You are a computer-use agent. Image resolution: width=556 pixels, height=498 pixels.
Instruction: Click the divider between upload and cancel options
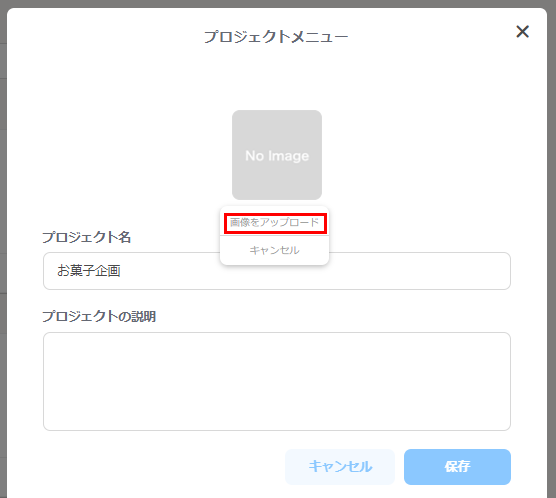pyautogui.click(x=274, y=236)
